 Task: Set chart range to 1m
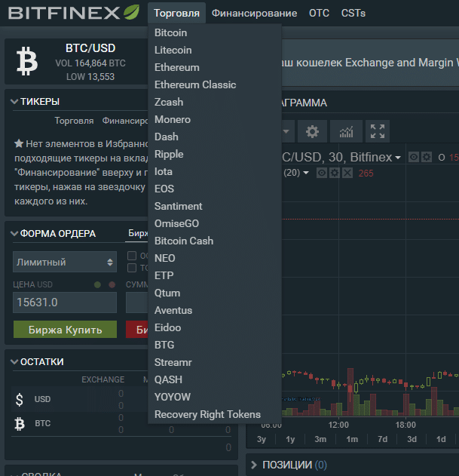(352, 439)
